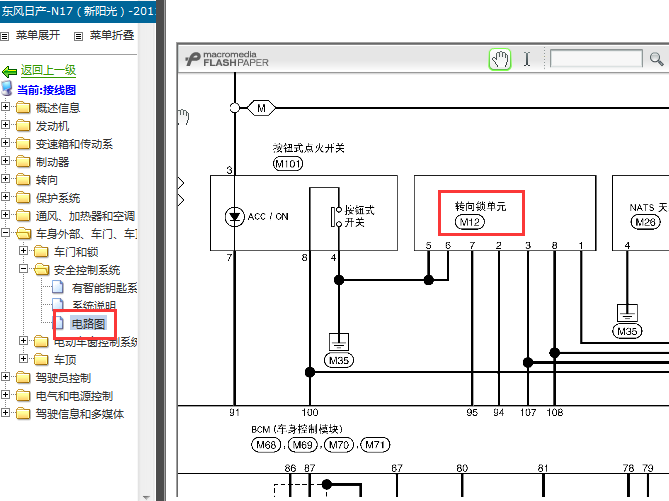Select the 车门和锁 subfolder

[x=76, y=252]
